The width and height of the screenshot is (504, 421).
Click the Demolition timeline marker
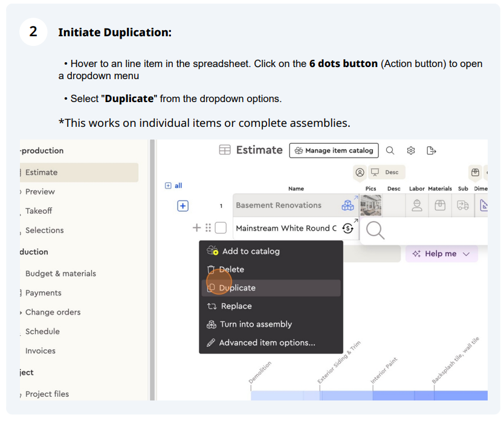point(260,372)
